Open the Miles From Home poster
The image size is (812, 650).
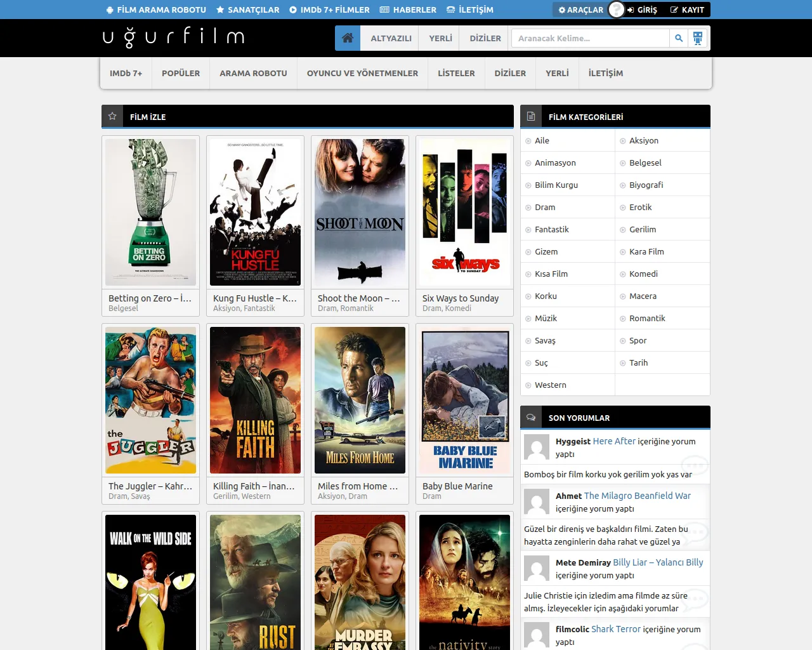click(x=360, y=400)
